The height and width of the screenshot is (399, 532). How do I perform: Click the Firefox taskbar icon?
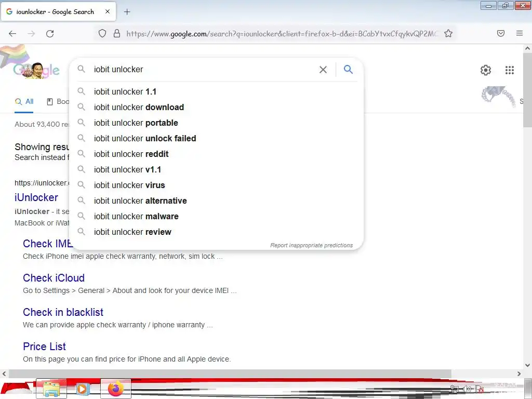[x=116, y=389]
